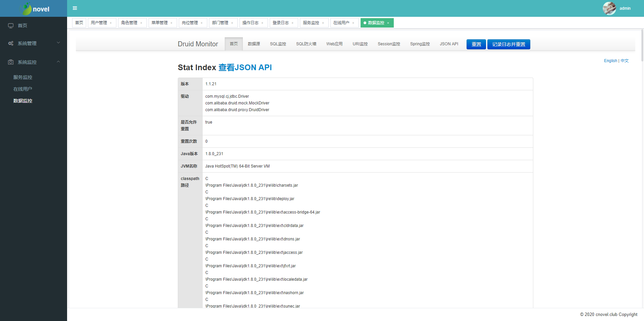Open the 查看JSON API link
Image resolution: width=644 pixels, height=321 pixels.
pyautogui.click(x=245, y=67)
